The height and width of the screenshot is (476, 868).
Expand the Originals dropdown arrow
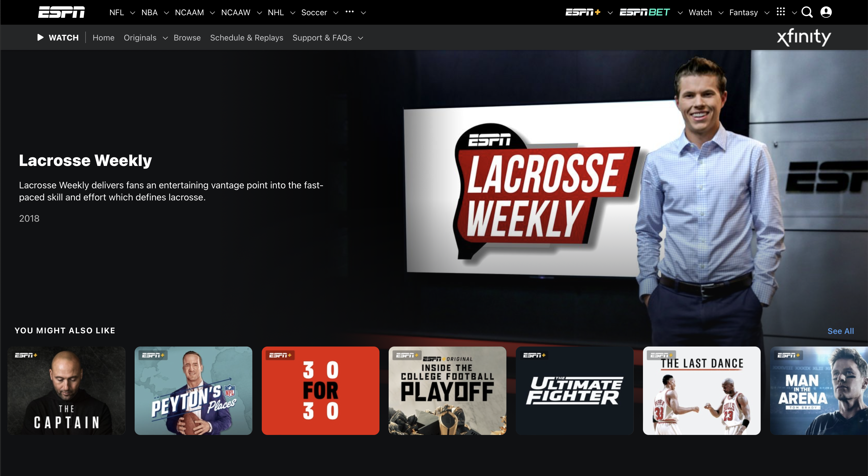pyautogui.click(x=165, y=38)
